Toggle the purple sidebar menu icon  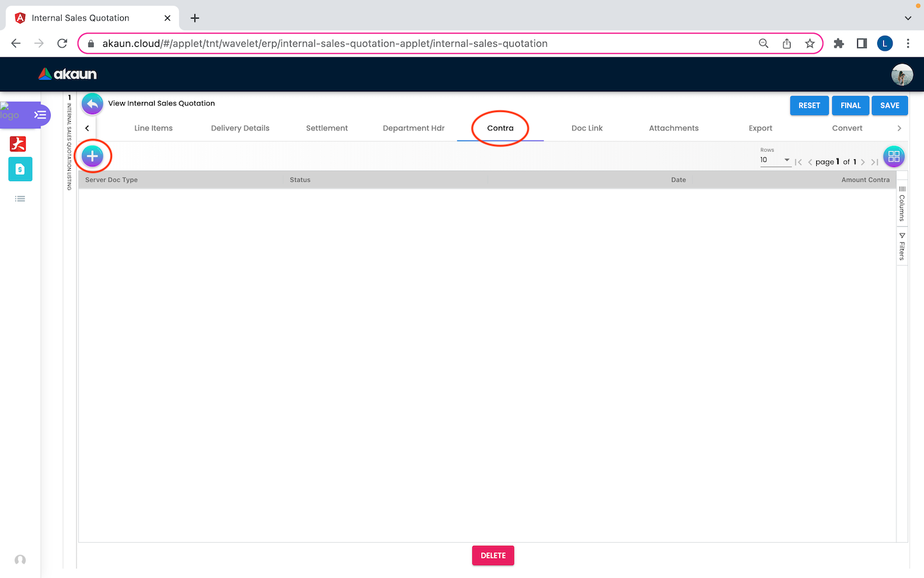(40, 115)
